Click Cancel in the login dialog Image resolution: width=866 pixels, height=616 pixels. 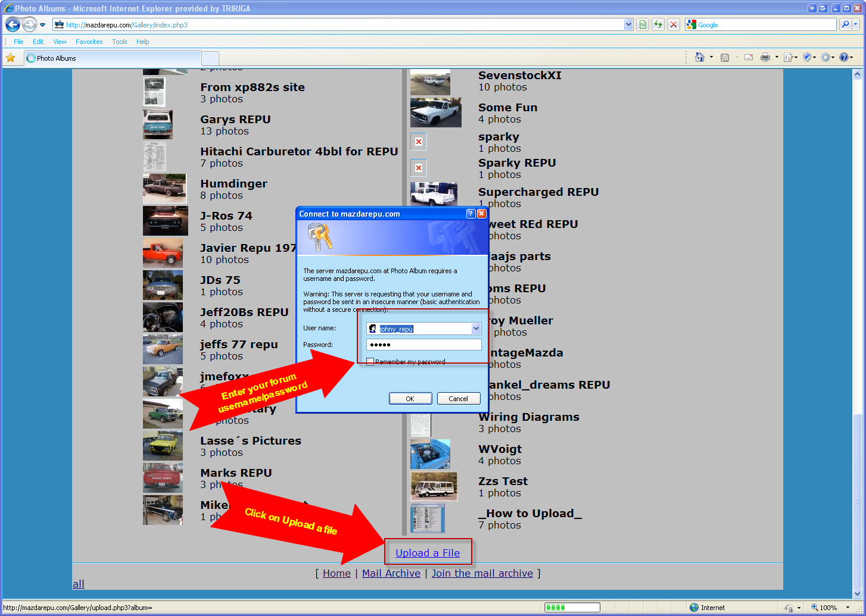click(459, 399)
